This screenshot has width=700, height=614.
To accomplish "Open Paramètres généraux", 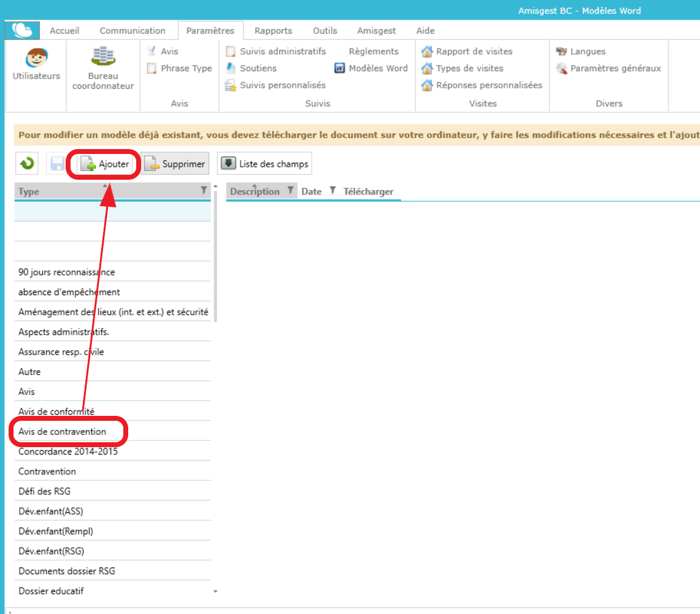I will [x=609, y=68].
